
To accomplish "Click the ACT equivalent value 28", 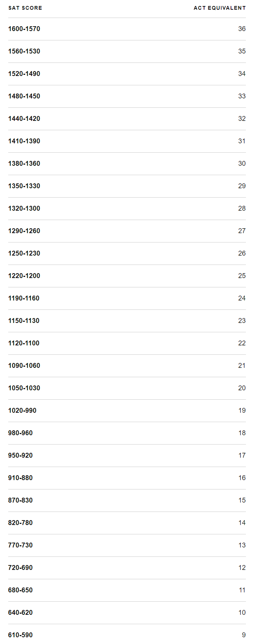I will (x=242, y=208).
